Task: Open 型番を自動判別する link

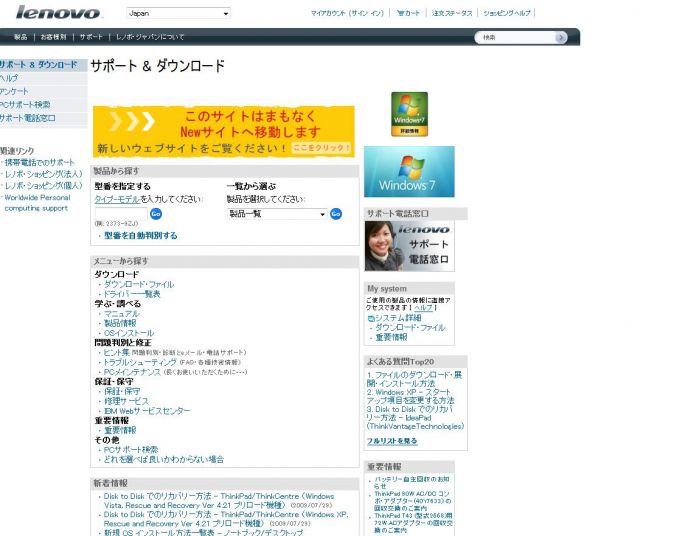Action: [141, 236]
